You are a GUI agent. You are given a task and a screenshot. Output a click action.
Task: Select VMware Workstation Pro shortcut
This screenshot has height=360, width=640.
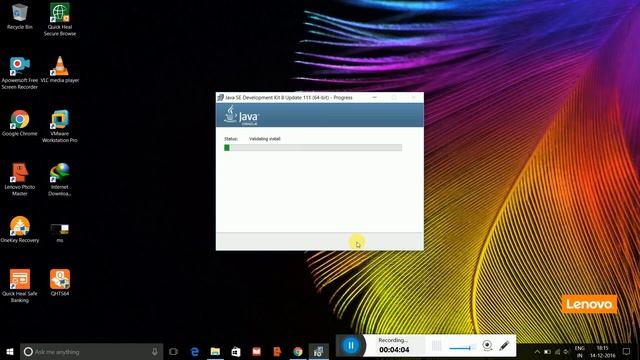[60, 126]
